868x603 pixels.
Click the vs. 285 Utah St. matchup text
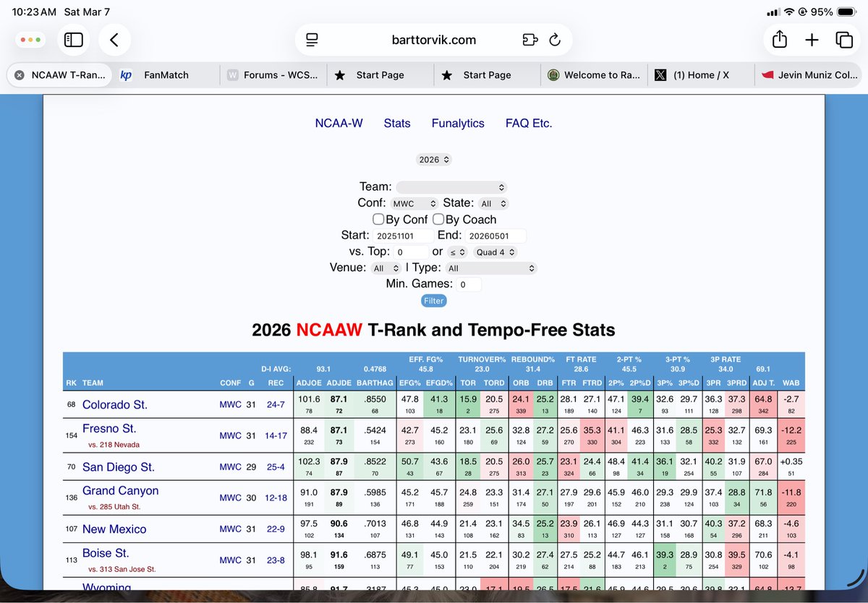click(114, 507)
